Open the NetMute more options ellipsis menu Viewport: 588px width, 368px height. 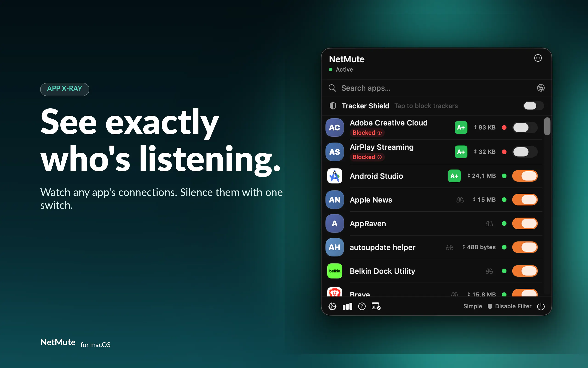click(x=538, y=58)
